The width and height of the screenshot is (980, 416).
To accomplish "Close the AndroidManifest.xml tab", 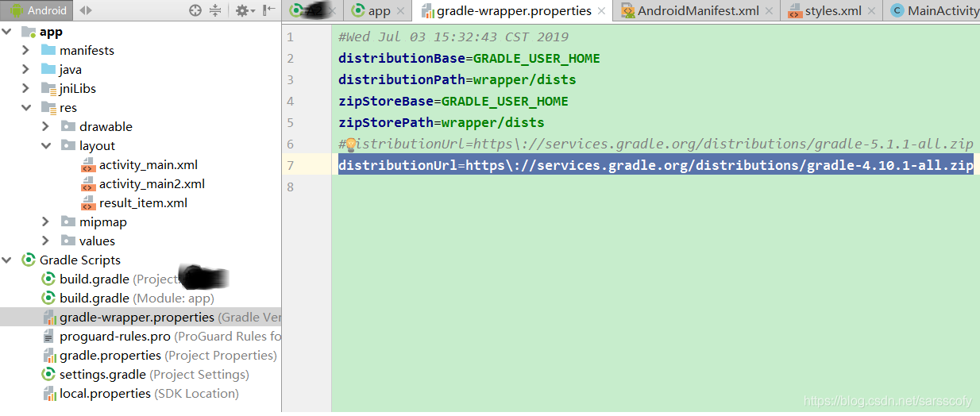I will [x=769, y=11].
